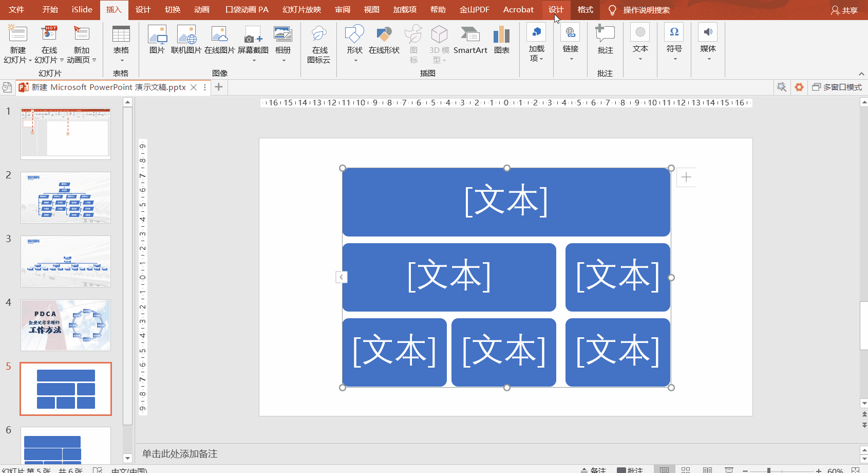Click the document icon left of file tab
Screen dimensions: 868x473
coord(7,87)
